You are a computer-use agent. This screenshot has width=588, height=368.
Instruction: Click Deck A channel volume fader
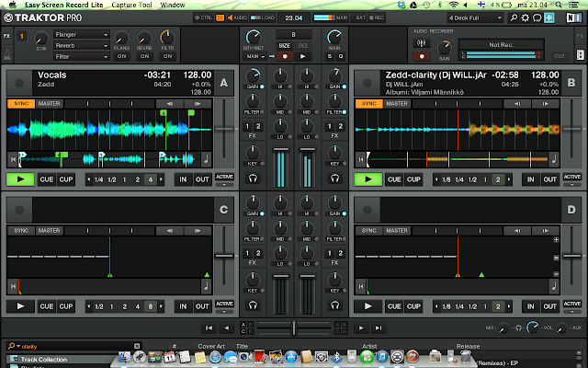280,149
